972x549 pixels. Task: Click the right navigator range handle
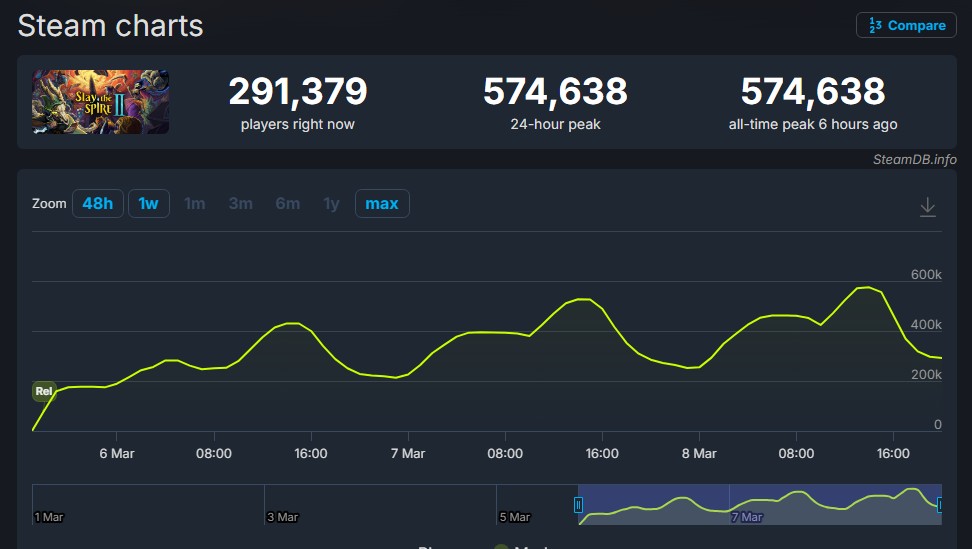pyautogui.click(x=939, y=505)
